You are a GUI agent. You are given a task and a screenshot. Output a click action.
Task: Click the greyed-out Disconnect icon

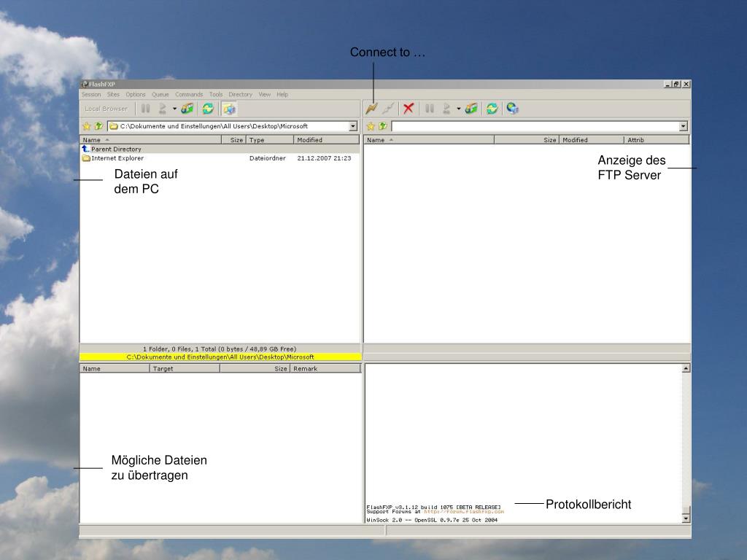388,109
